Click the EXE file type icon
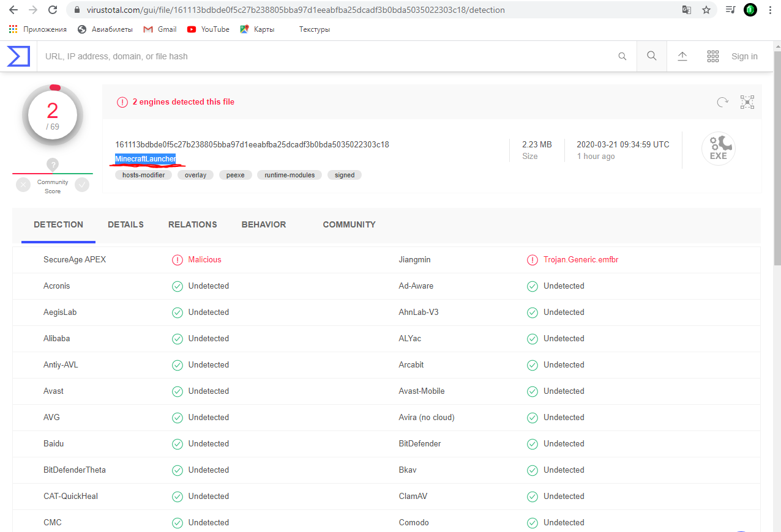This screenshot has width=781, height=532. 718,149
